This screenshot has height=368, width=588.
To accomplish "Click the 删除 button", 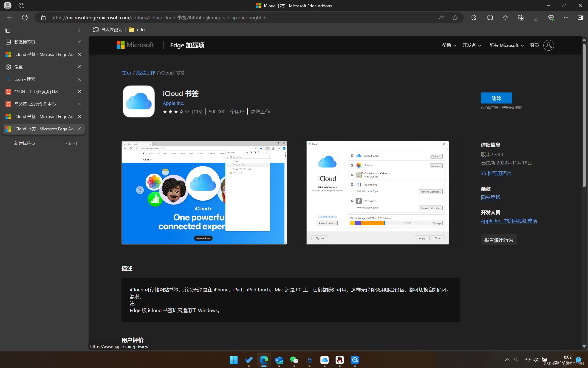I will pos(496,98).
